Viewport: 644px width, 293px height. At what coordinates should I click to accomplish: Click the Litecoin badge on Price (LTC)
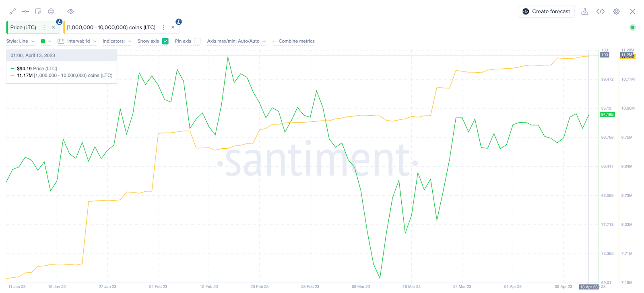59,22
